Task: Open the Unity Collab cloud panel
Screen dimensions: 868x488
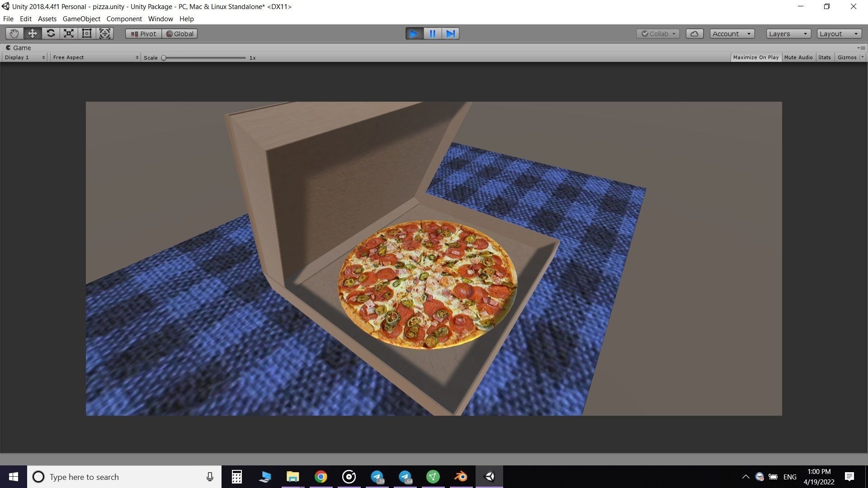Action: click(x=695, y=33)
